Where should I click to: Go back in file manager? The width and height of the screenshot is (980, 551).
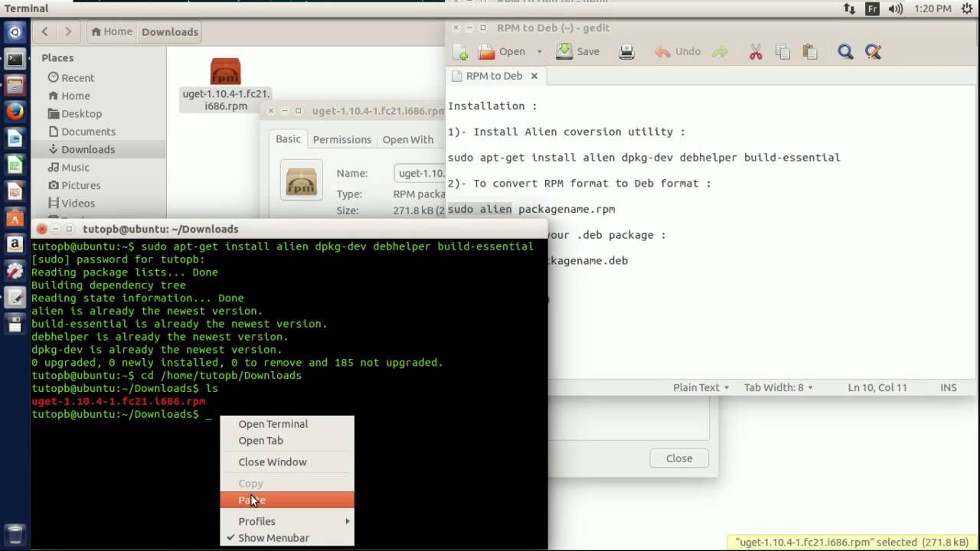pyautogui.click(x=45, y=31)
